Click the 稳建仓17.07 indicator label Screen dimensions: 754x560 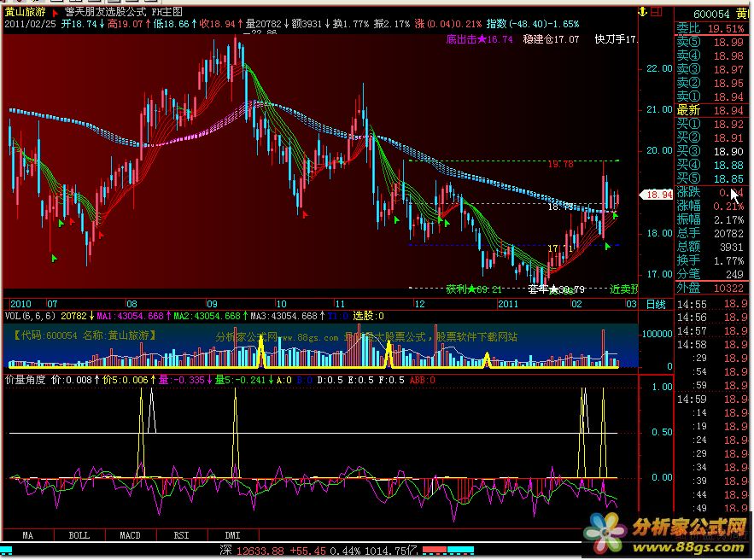point(551,39)
